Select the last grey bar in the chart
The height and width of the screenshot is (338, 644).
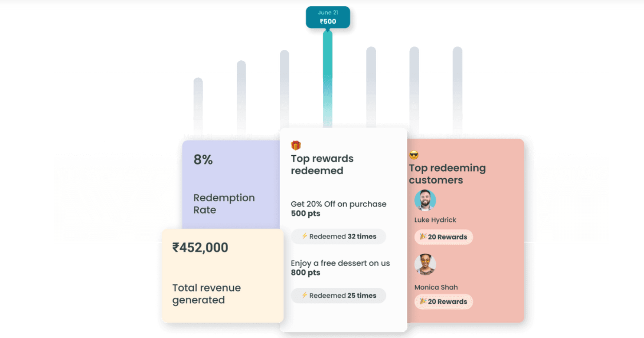[x=457, y=89]
